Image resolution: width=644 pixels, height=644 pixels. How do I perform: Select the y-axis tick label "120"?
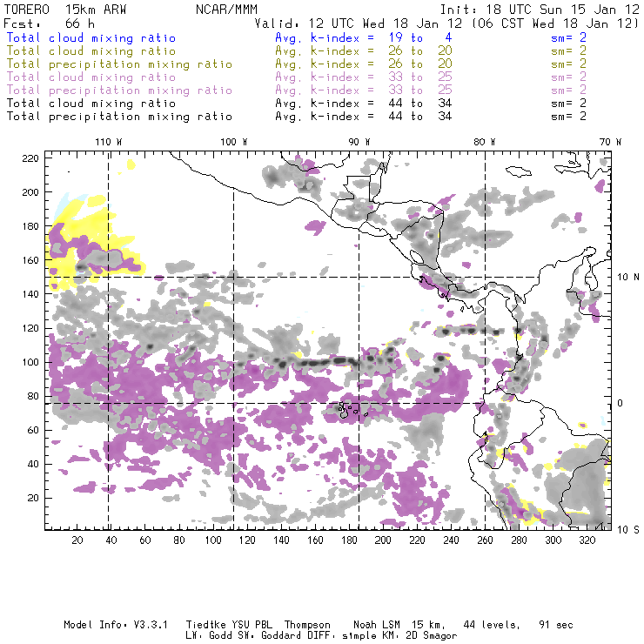click(30, 328)
